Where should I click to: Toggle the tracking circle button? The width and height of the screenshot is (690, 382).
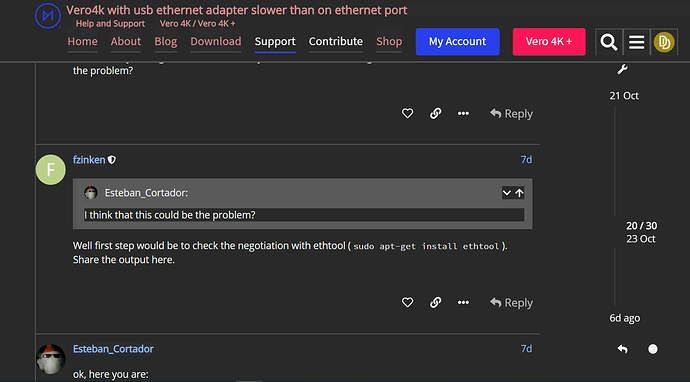point(653,349)
